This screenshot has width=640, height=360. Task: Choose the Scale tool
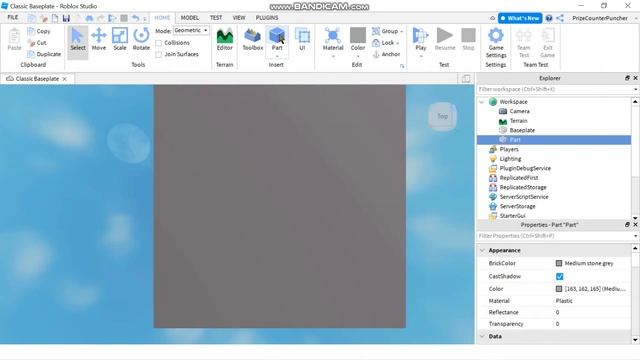120,39
